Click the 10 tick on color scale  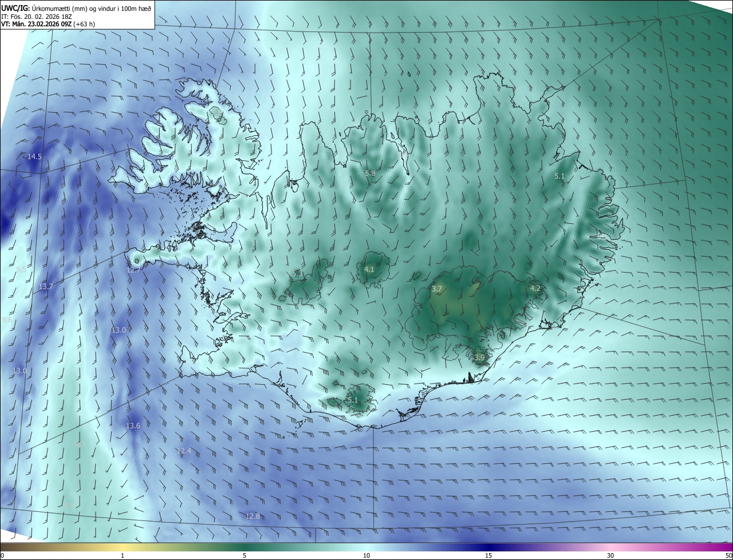[x=366, y=555]
